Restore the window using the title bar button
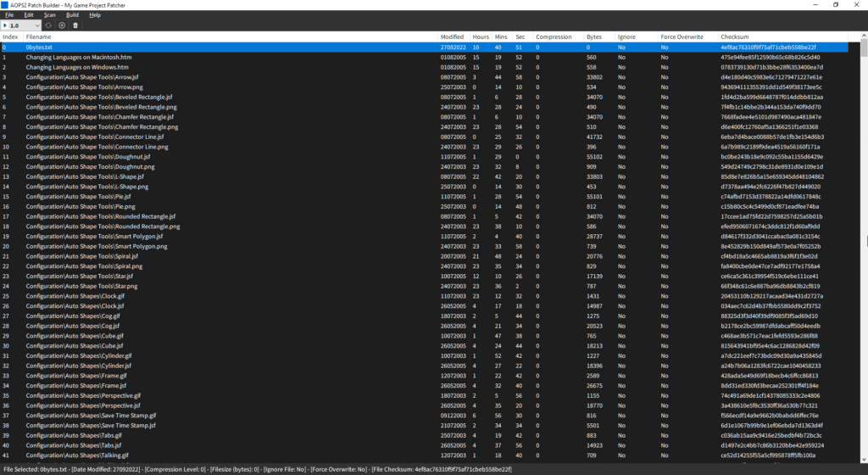868x475 pixels. 835,4
